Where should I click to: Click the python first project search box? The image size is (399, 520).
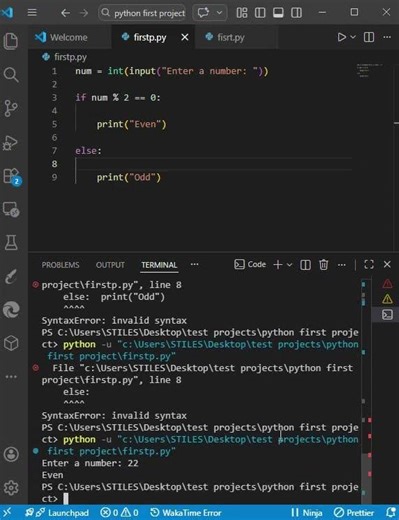tap(142, 13)
